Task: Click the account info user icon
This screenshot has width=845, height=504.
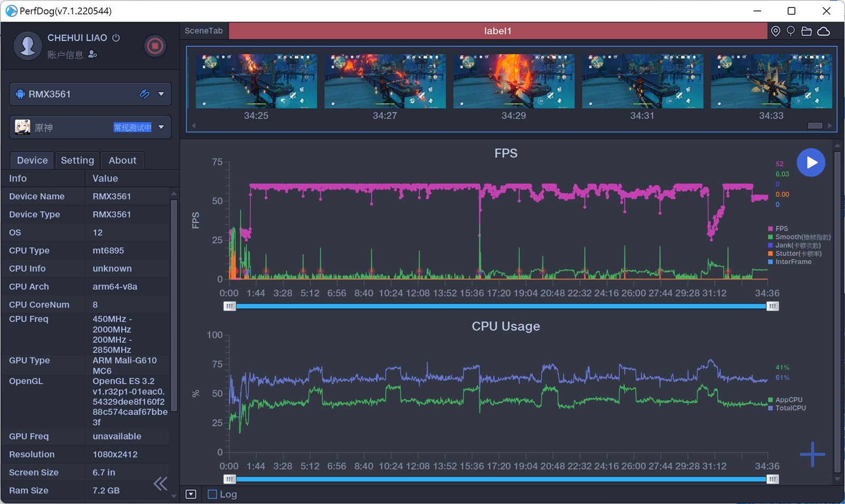Action: coord(93,54)
